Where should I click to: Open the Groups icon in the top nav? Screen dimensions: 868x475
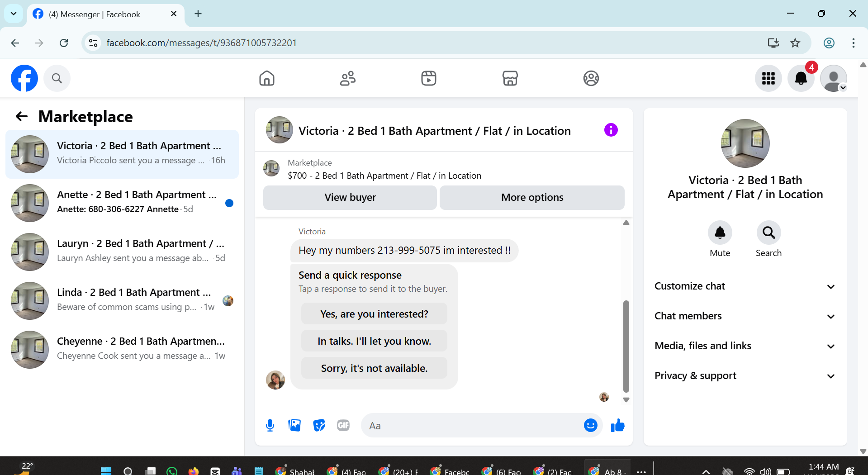591,78
